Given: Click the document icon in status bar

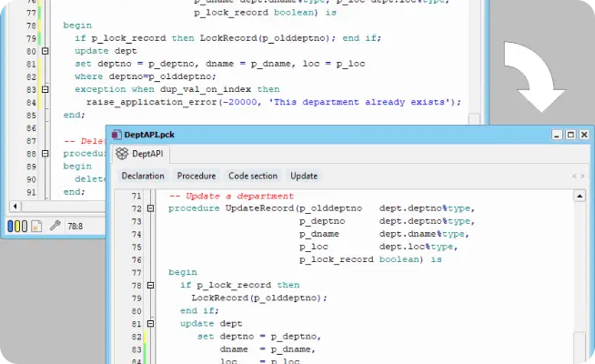Looking at the screenshot, I should [36, 225].
